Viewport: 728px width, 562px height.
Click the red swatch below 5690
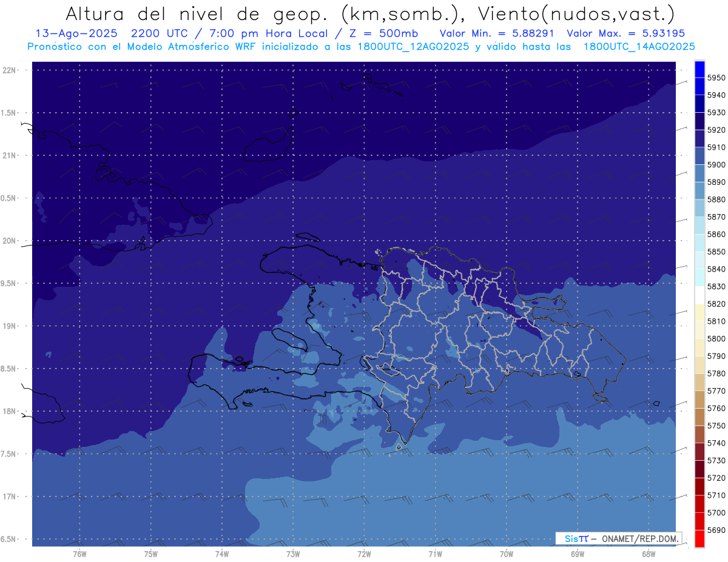click(699, 538)
